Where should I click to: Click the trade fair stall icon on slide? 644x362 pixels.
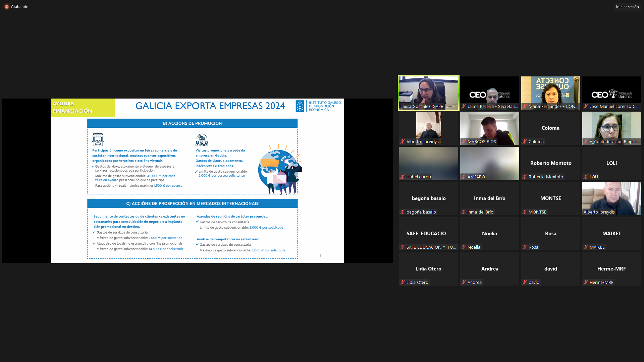tap(98, 140)
